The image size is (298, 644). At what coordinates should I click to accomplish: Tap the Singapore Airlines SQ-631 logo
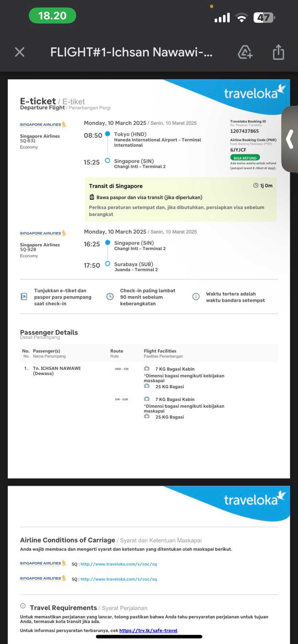tap(43, 125)
